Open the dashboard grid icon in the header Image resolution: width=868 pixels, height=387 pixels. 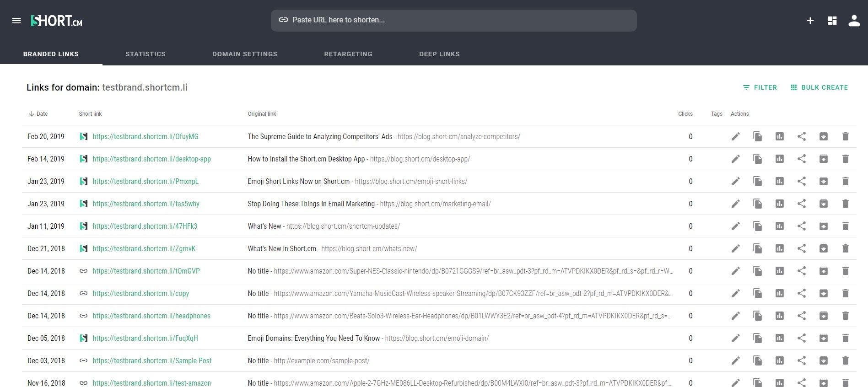point(832,21)
